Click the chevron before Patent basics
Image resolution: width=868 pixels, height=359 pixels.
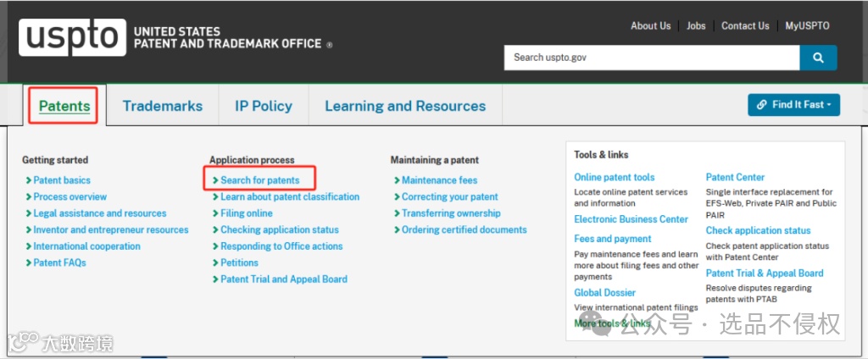coord(29,180)
